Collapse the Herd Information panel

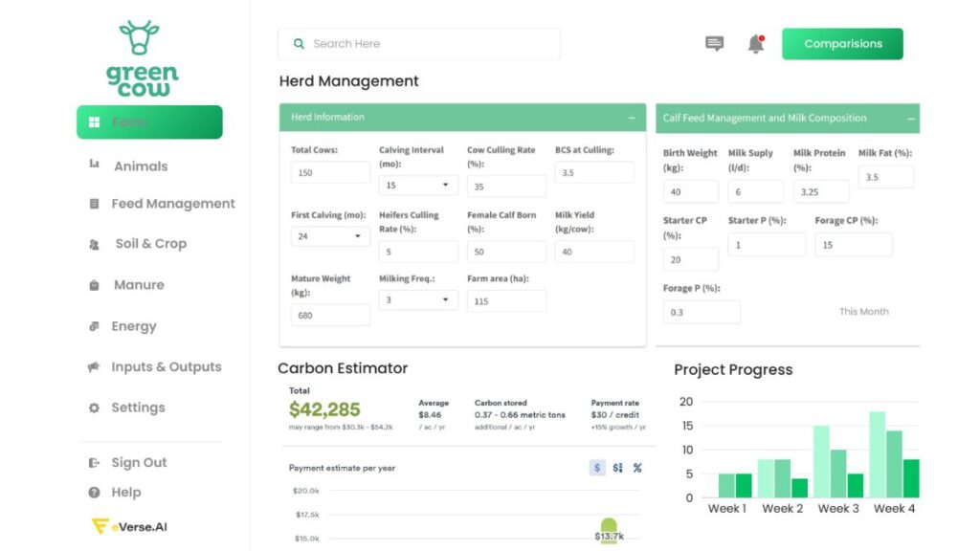click(632, 118)
